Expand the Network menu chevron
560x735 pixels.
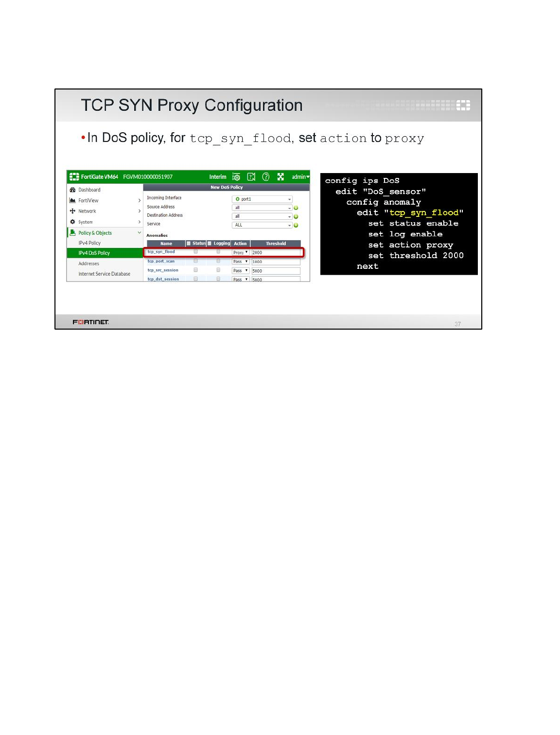140,211
